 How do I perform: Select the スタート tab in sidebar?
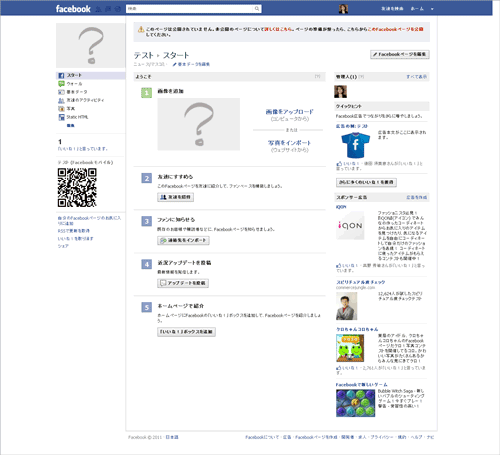90,75
